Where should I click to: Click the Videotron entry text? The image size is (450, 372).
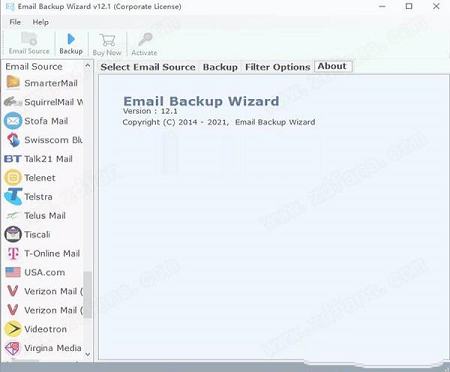(x=45, y=329)
